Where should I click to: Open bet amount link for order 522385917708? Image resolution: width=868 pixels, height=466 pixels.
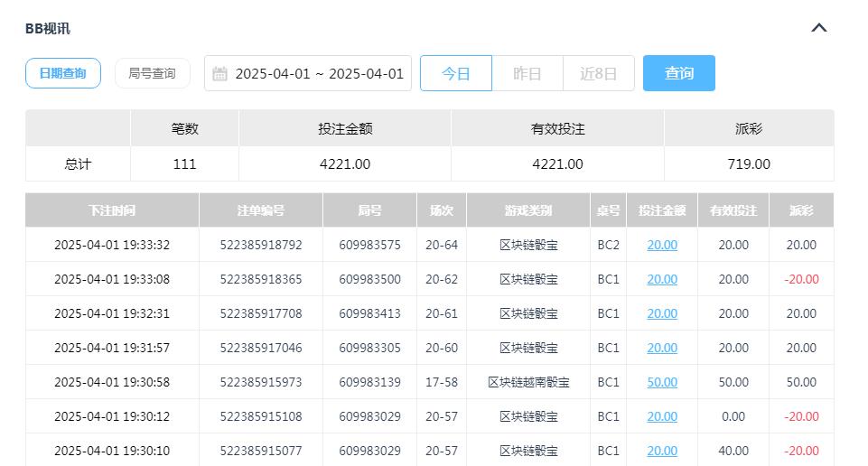pos(661,313)
